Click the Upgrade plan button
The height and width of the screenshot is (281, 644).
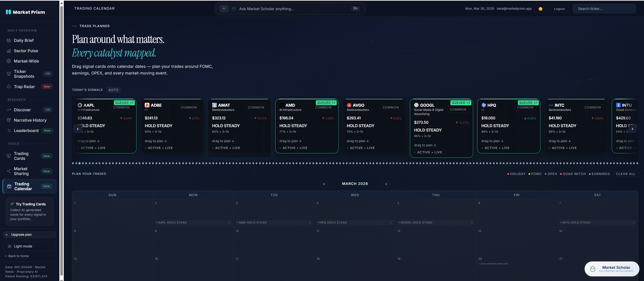29,235
